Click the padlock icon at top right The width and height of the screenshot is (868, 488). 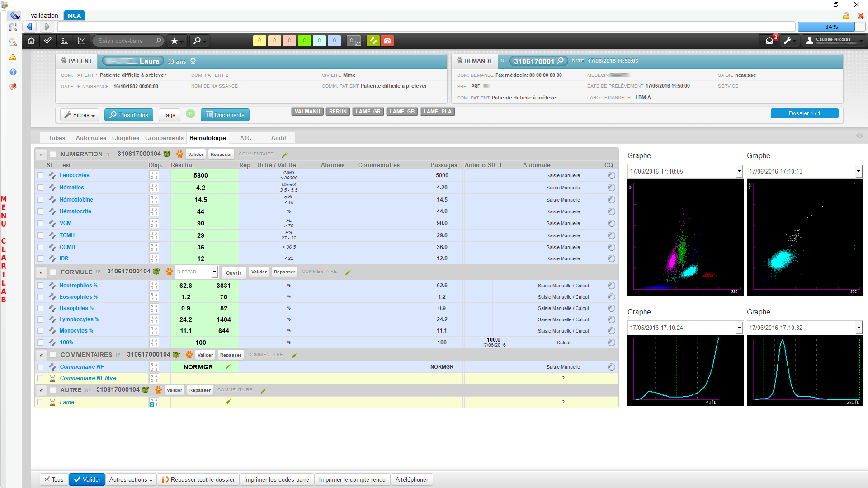click(846, 16)
